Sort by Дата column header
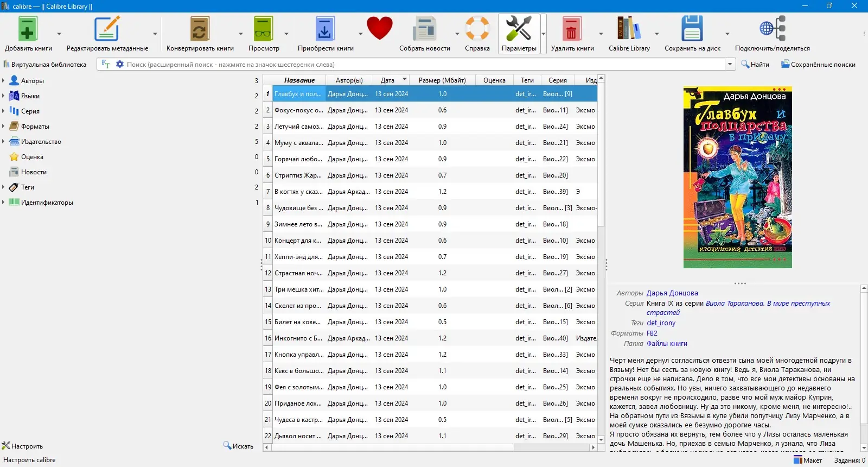The width and height of the screenshot is (868, 467). [x=391, y=80]
